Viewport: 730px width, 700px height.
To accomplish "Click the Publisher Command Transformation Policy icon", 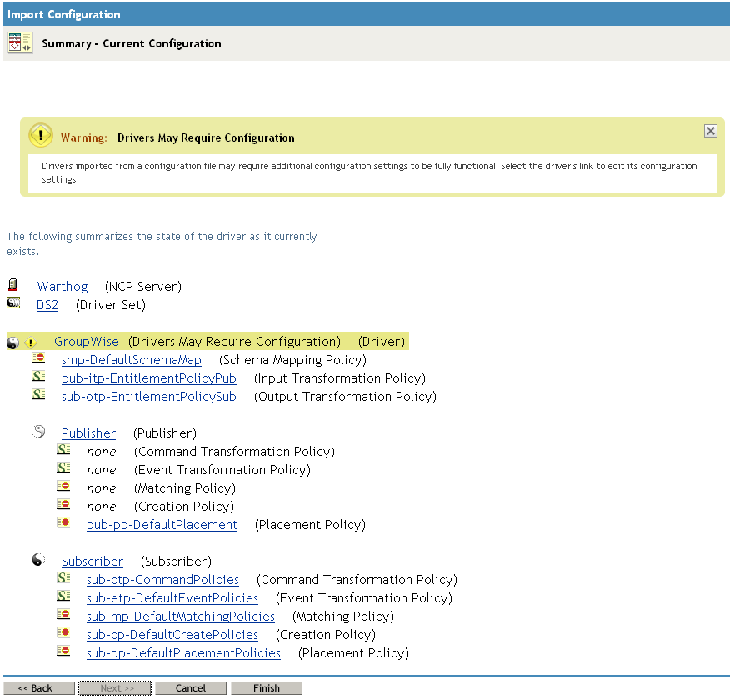I will tap(64, 449).
